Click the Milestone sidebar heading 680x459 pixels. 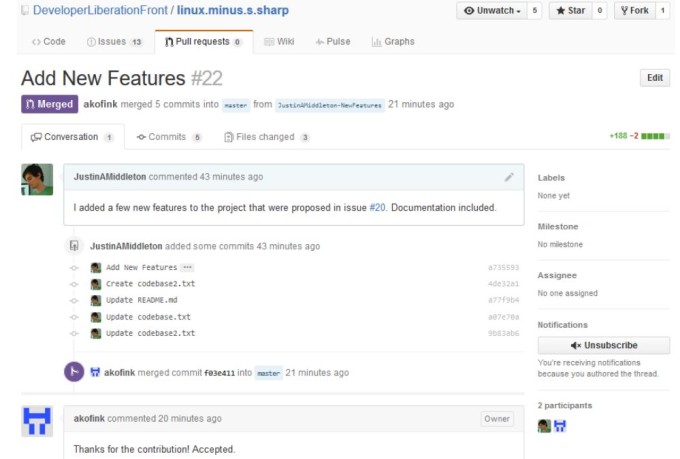point(558,226)
